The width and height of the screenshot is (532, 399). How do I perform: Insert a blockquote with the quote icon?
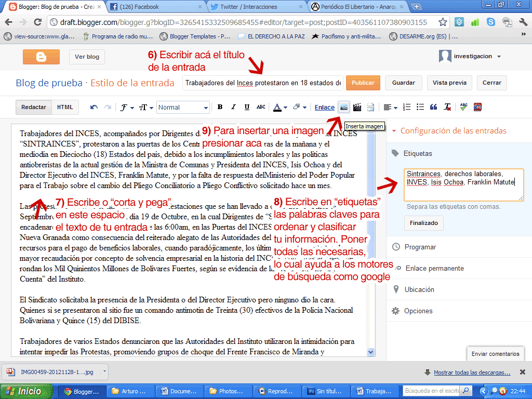point(434,108)
